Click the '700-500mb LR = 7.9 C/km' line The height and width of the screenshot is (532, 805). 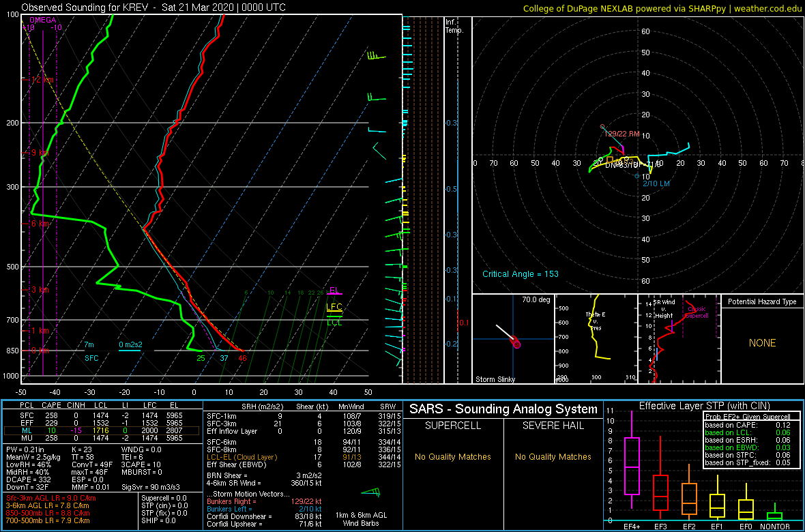[49, 520]
